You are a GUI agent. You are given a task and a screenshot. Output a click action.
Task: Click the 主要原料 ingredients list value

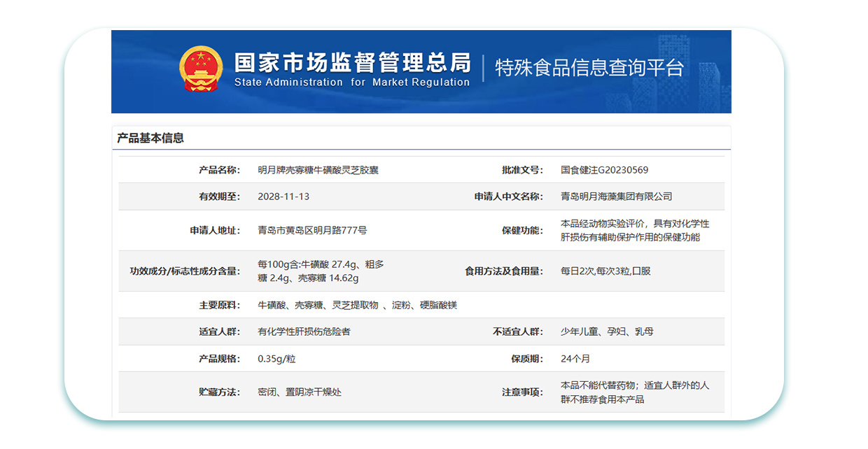coord(357,305)
